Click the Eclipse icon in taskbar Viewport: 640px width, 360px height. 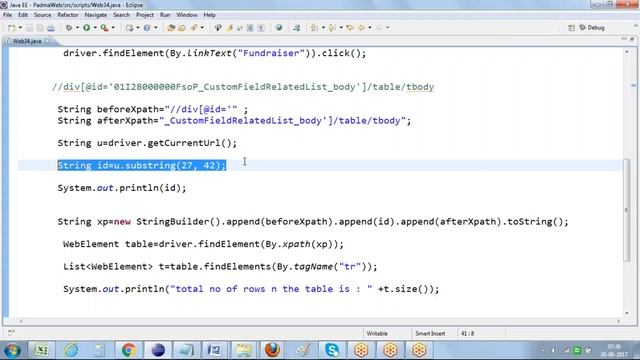point(158,350)
